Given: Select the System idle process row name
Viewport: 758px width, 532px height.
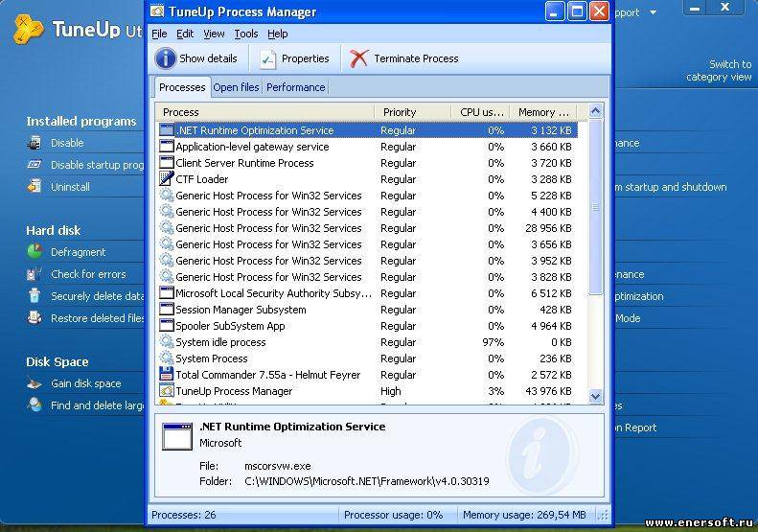Looking at the screenshot, I should click(x=220, y=342).
